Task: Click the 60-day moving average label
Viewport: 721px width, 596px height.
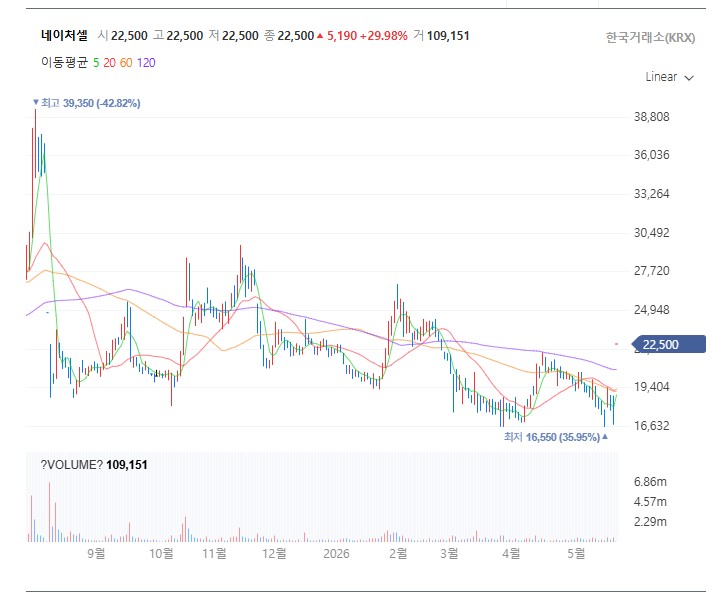Action: click(x=126, y=63)
